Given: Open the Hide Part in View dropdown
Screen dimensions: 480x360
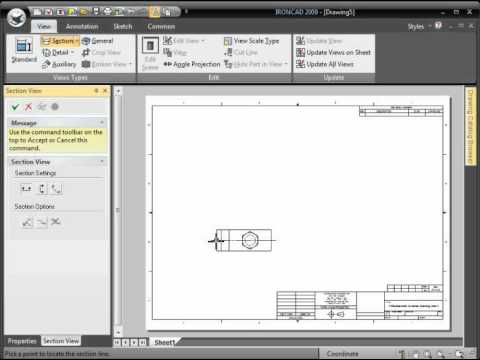Looking at the screenshot, I should tap(286, 64).
